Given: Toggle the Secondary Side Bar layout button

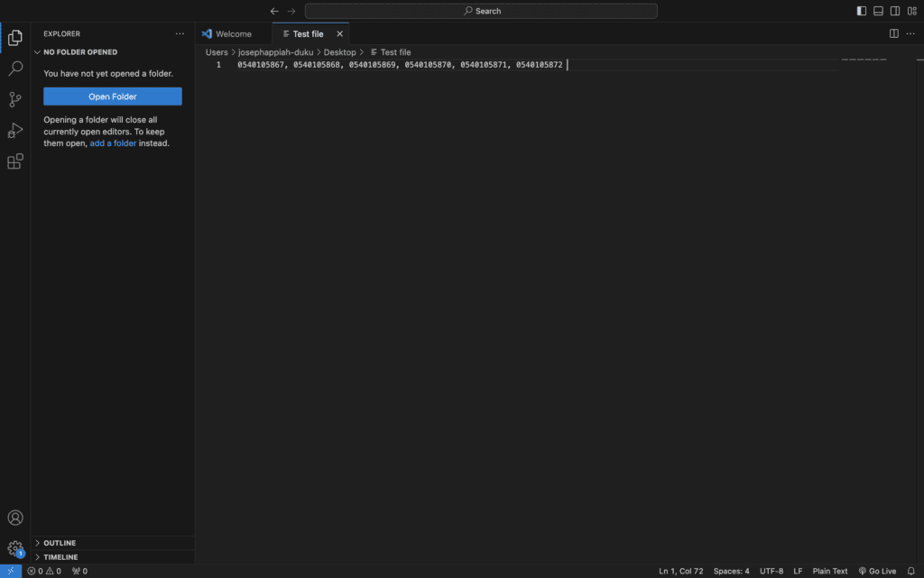Looking at the screenshot, I should pos(894,11).
